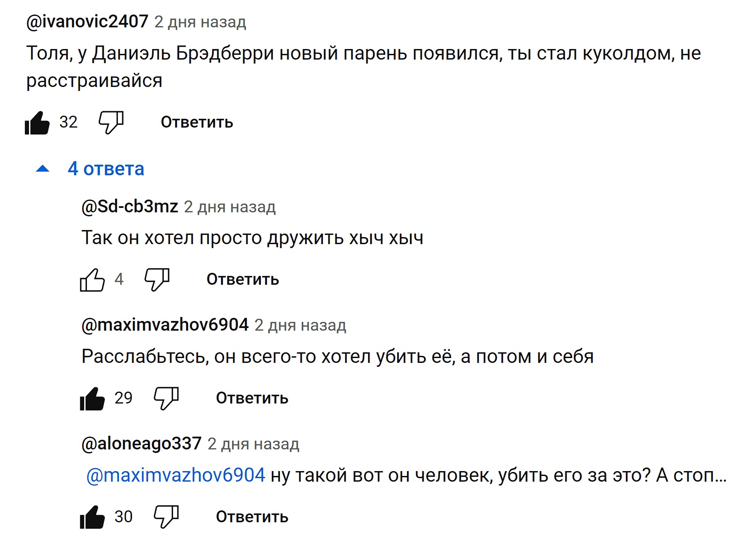Viewport: 756px width, 547px height.
Task: Collapse the 4 ответа replies thread
Action: click(x=90, y=169)
